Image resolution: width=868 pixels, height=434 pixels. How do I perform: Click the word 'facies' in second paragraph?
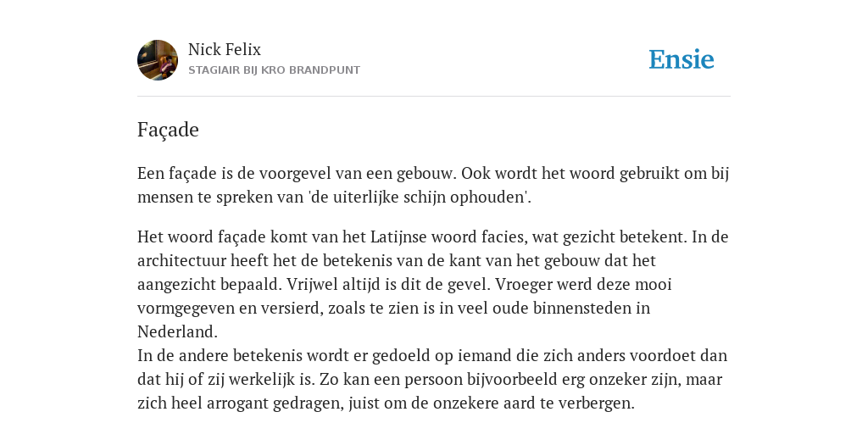coord(503,237)
